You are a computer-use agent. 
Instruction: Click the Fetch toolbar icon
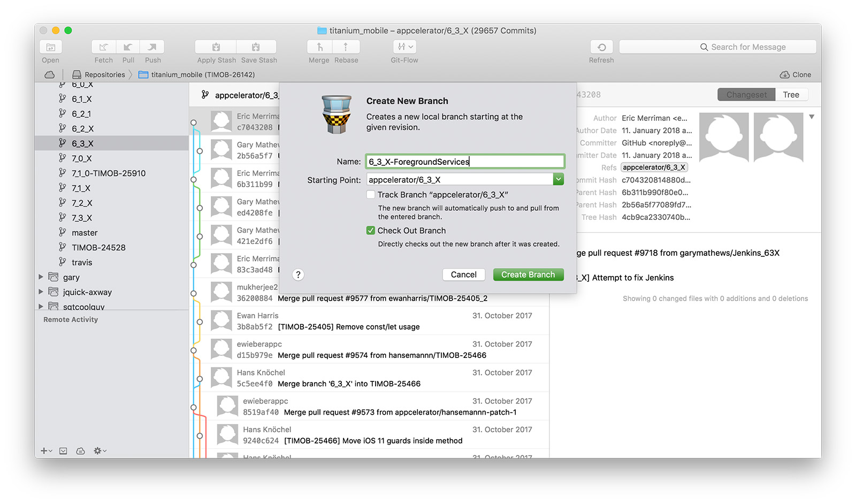pos(104,47)
